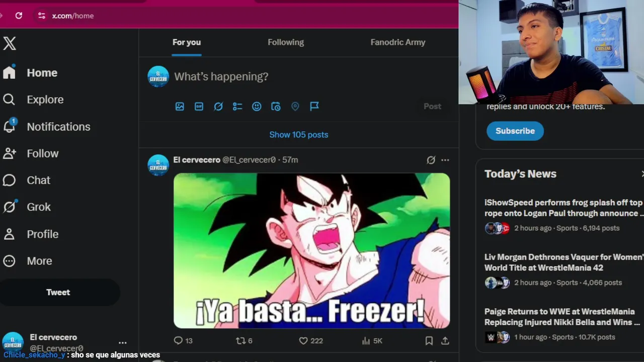The image size is (644, 362).
Task: Add image media to the post
Action: [180, 107]
